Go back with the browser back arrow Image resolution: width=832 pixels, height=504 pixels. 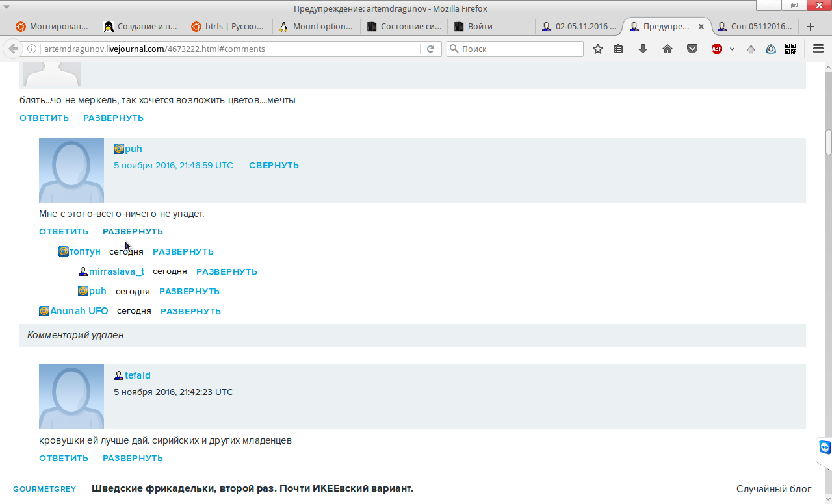pos(13,49)
